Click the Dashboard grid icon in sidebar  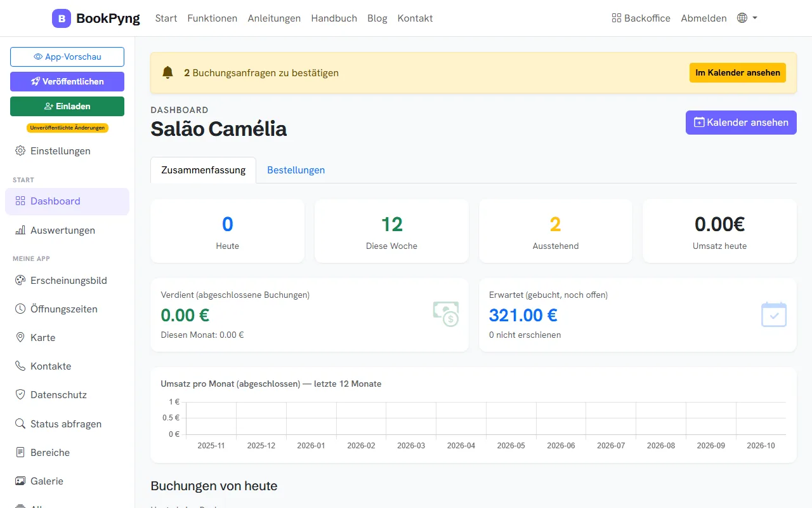(x=20, y=201)
